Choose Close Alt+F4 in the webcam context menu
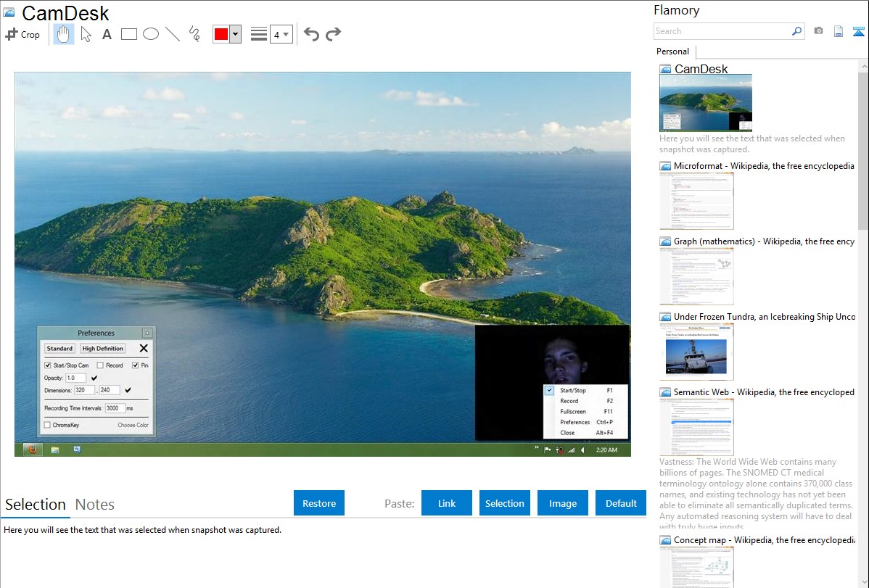The width and height of the screenshot is (869, 588). (586, 433)
